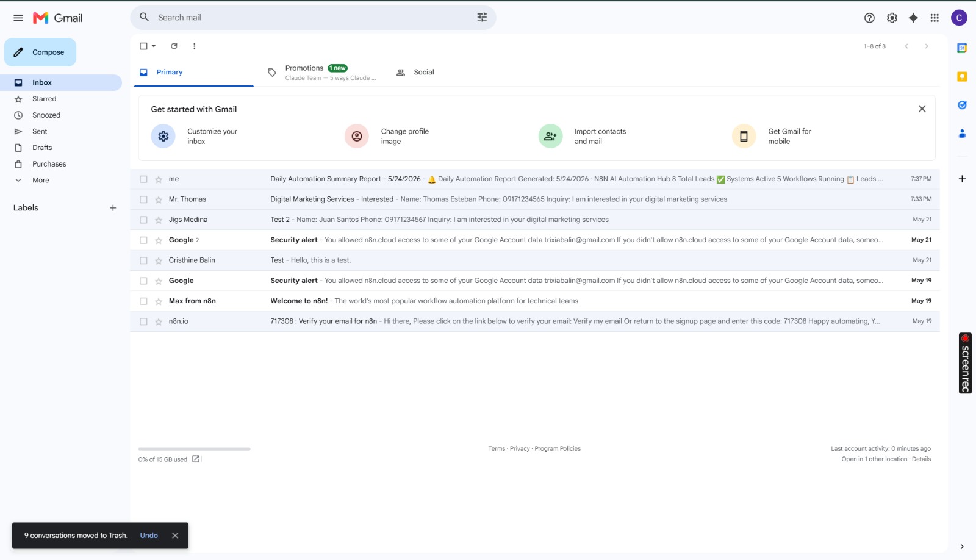Open the More toolbar options menu
This screenshot has width=976, height=560.
[194, 46]
